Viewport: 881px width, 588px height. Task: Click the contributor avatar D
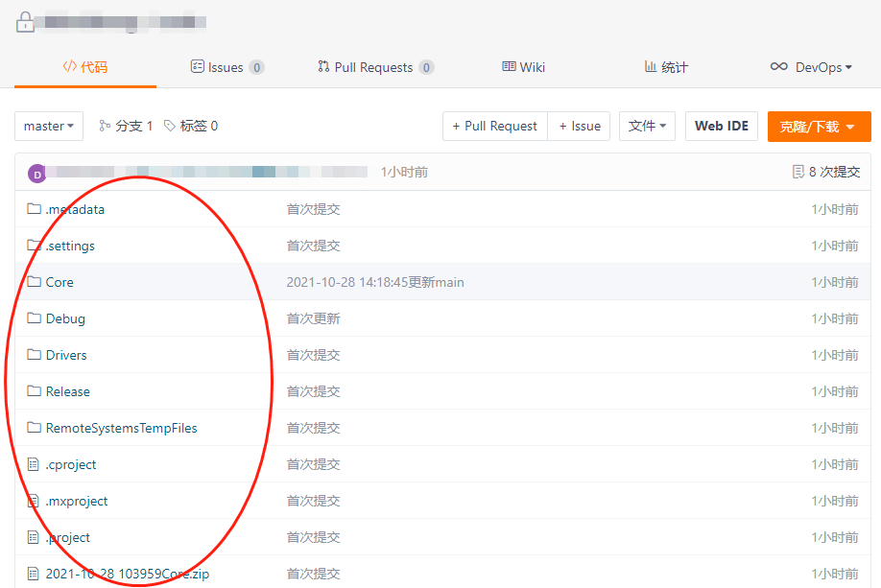pos(36,172)
